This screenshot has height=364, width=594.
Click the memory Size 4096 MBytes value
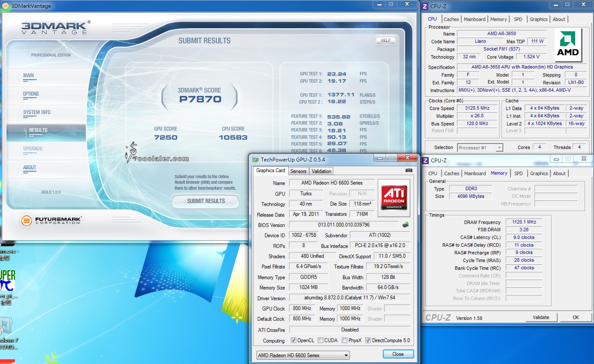[471, 197]
